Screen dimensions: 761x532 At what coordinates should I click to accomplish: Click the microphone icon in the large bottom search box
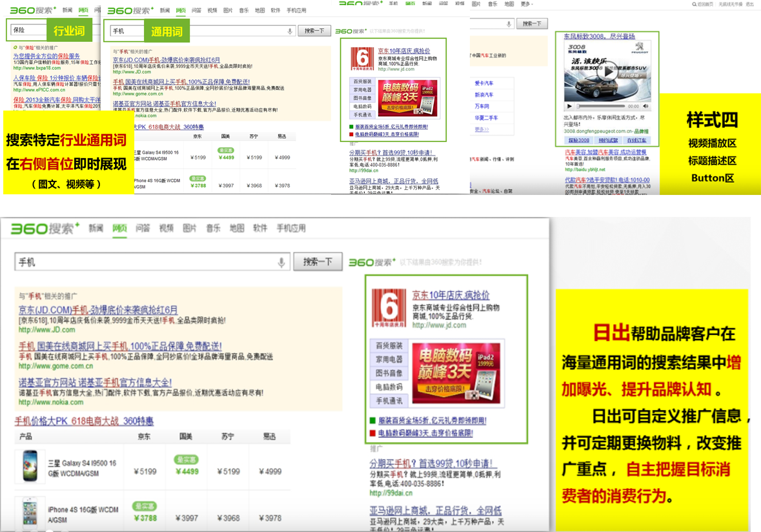281,262
